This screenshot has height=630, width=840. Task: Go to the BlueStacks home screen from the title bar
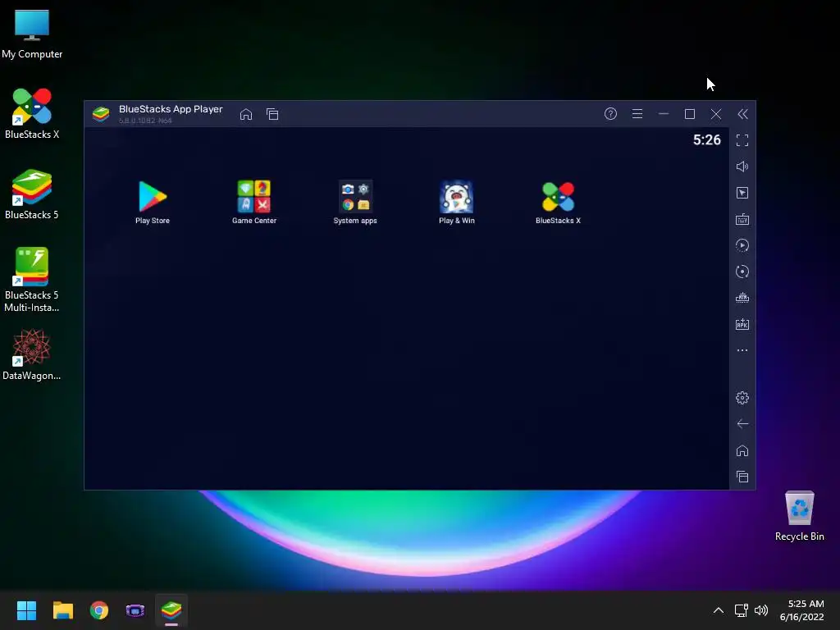[x=246, y=114]
